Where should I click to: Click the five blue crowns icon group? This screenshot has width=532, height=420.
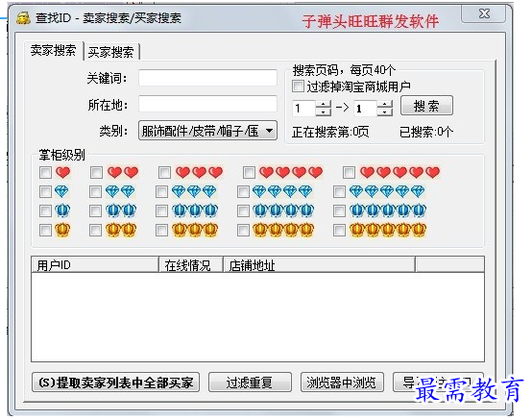pos(388,210)
